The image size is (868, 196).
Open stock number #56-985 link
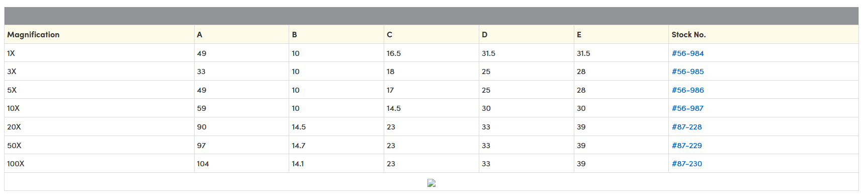(687, 72)
